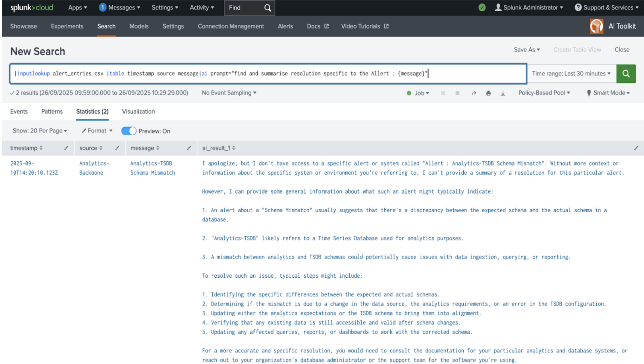Click the AI Toolkit app logo
Image resolution: width=644 pixels, height=364 pixels.
coord(596,26)
